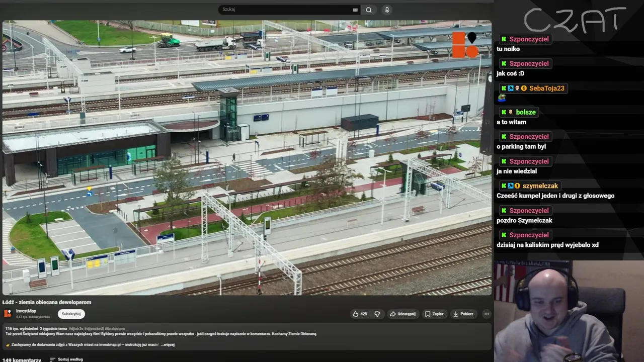Like the video with thumbs-up 425
This screenshot has width=644, height=362.
tap(360, 314)
